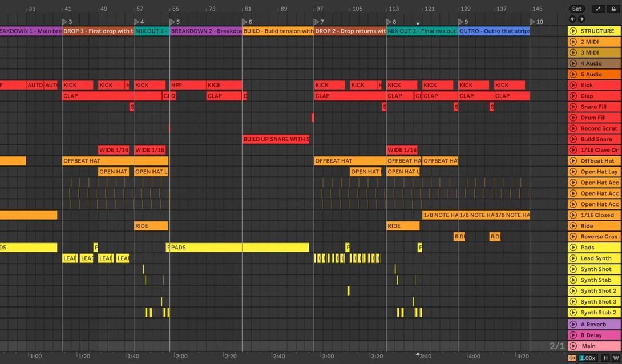Screen dimensions: 622x364
Task: Click the circle arrow on Offbeat Hat track
Action: tap(573, 161)
